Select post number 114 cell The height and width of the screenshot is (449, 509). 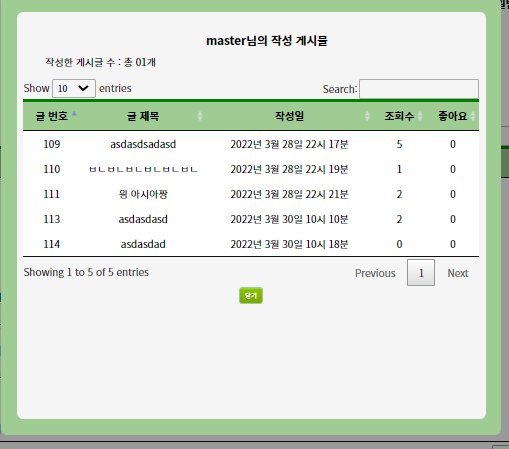[x=52, y=244]
